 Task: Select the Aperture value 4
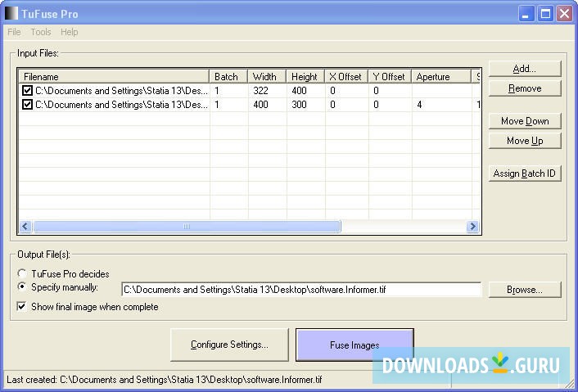[x=419, y=105]
